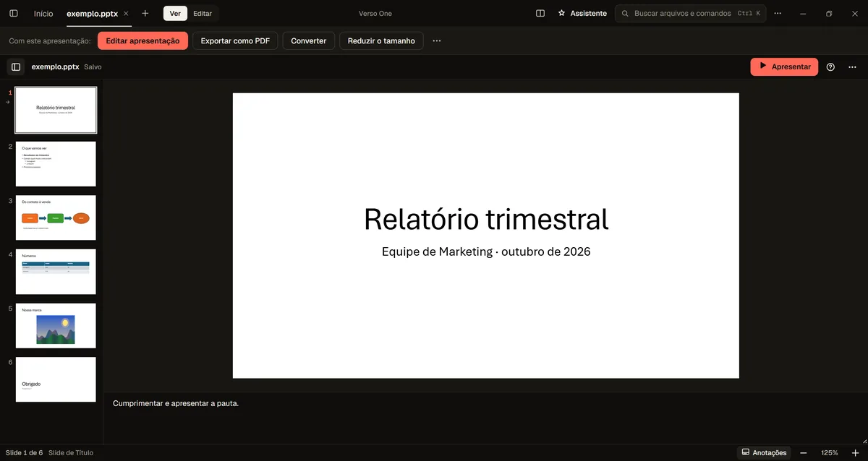Open the Assistente panel
This screenshot has width=868, height=461.
(x=582, y=13)
